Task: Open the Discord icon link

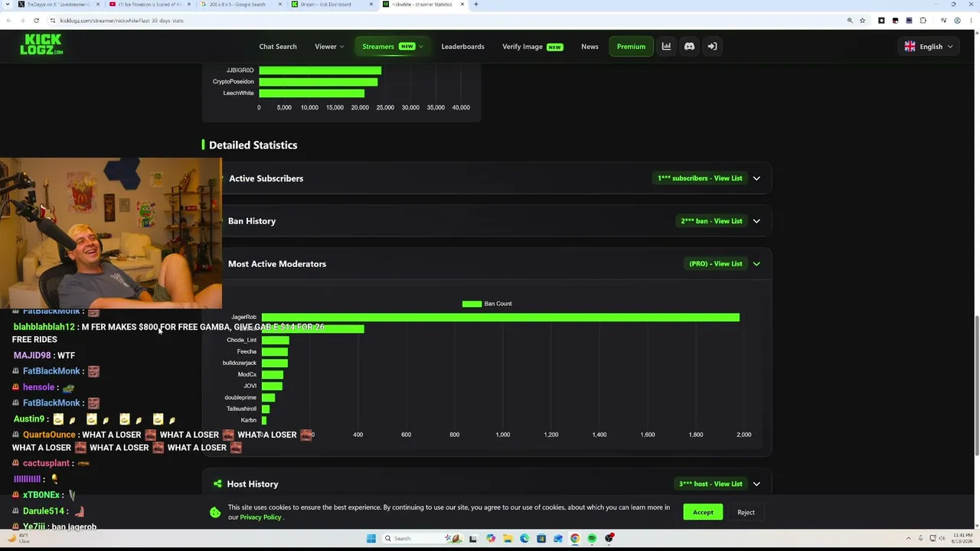Action: [x=689, y=47]
